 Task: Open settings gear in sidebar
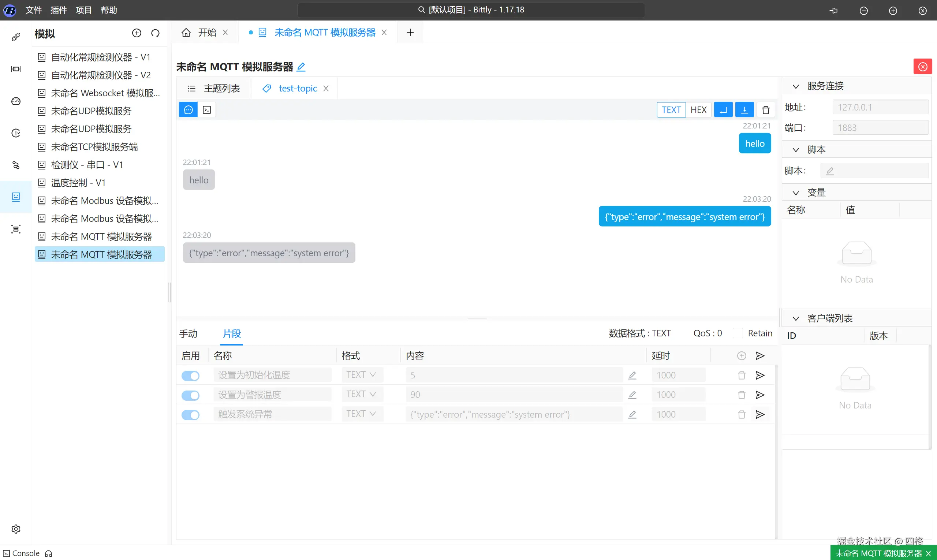[16, 529]
